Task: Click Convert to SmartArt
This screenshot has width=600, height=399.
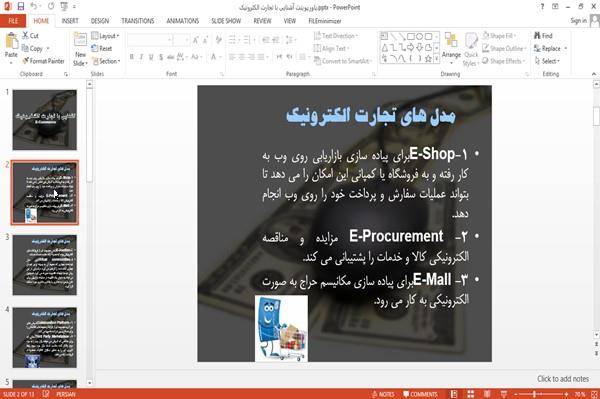Action: (342, 61)
